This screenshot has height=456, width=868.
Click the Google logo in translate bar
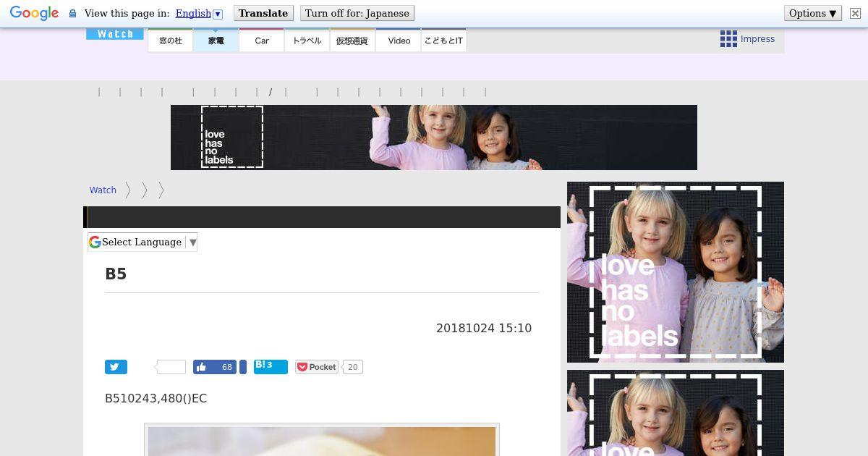point(34,13)
